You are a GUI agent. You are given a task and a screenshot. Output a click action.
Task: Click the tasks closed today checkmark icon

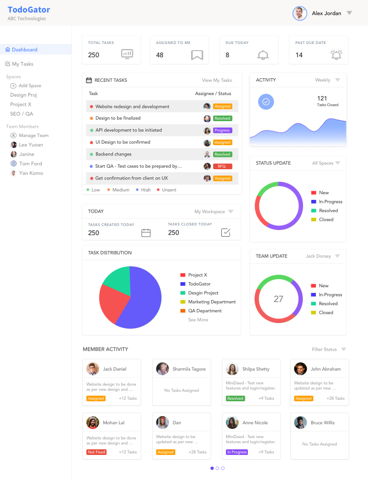pos(226,232)
